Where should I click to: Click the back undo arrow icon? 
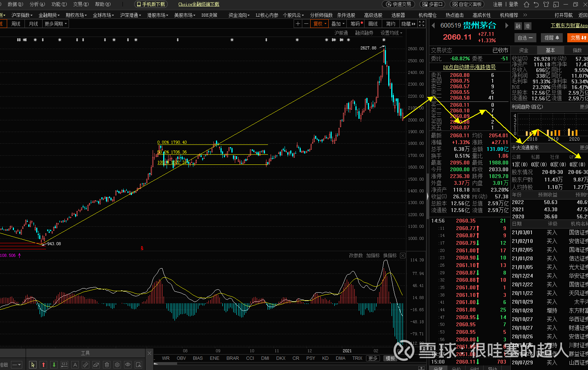(x=536, y=5)
